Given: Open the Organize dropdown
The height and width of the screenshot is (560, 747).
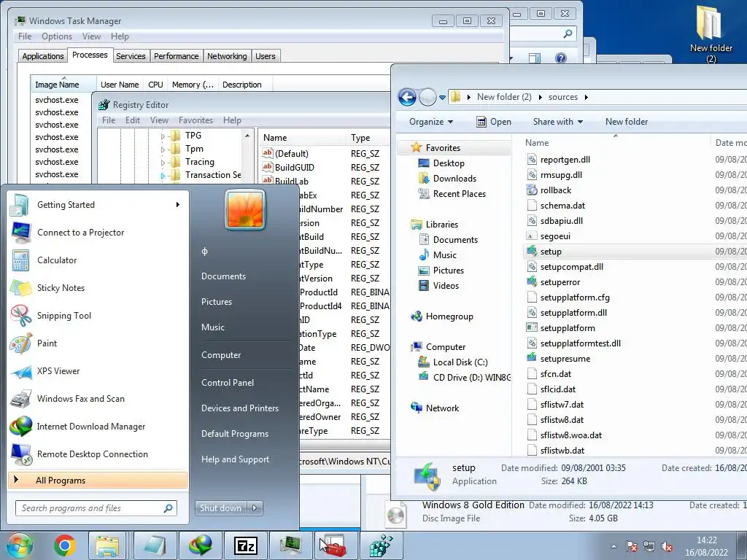Looking at the screenshot, I should 431,122.
